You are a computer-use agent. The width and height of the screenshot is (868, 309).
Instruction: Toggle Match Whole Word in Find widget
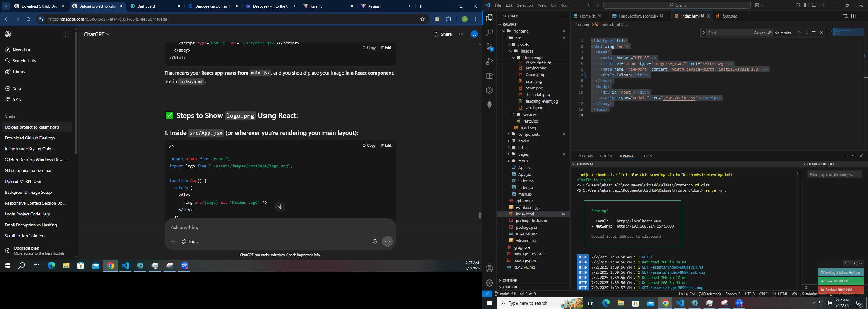click(763, 33)
